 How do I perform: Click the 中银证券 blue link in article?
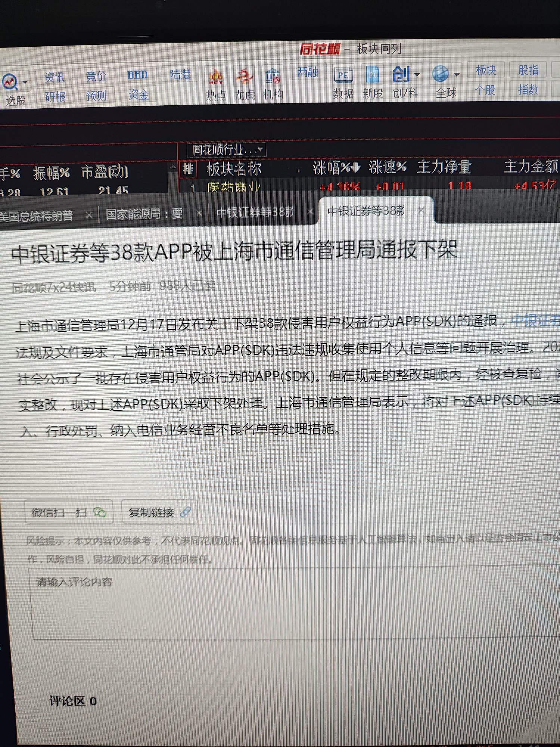point(535,320)
